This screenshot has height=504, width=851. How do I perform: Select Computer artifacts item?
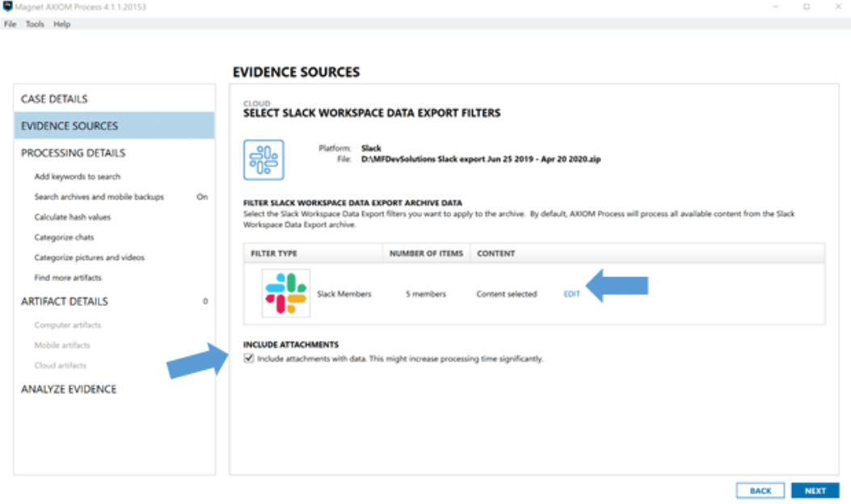[x=68, y=325]
